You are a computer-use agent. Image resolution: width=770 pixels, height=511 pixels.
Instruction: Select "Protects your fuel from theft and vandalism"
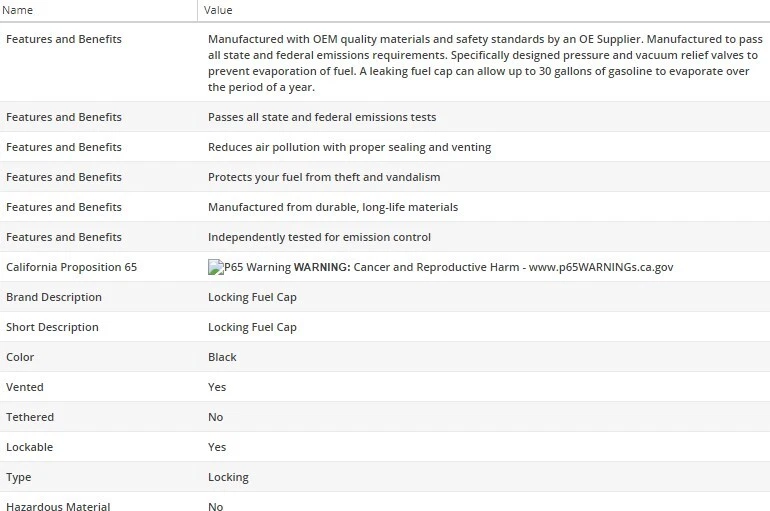click(x=324, y=177)
